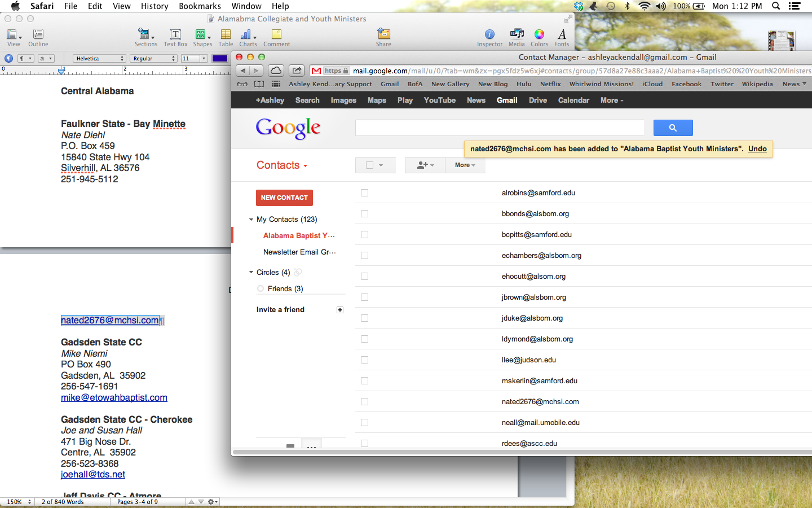
Task: Open the Fonts panel
Action: [x=562, y=37]
